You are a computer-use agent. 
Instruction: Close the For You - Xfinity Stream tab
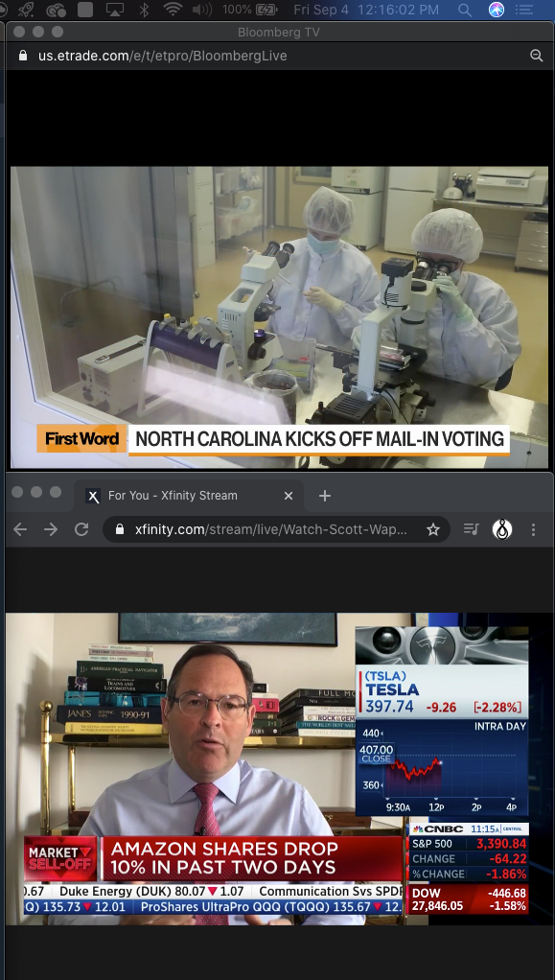[289, 496]
